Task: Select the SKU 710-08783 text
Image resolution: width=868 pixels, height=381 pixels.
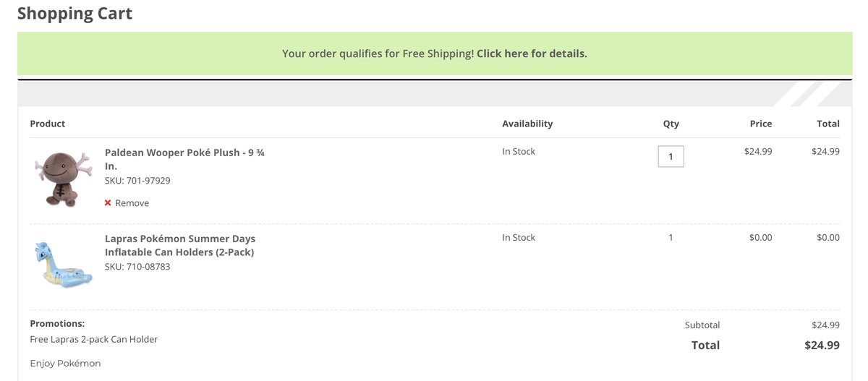Action: [137, 267]
